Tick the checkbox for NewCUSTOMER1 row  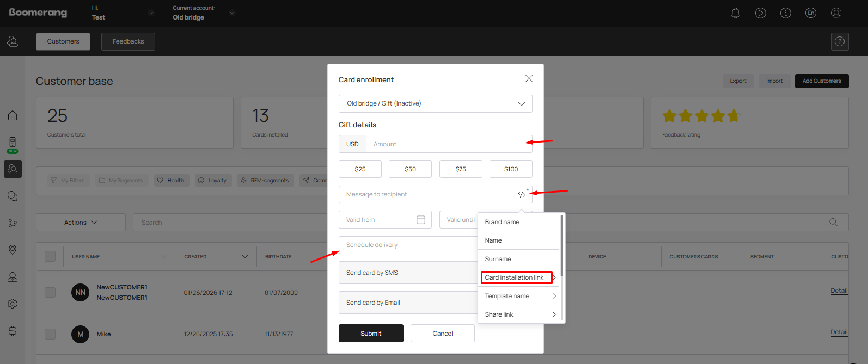[50, 292]
